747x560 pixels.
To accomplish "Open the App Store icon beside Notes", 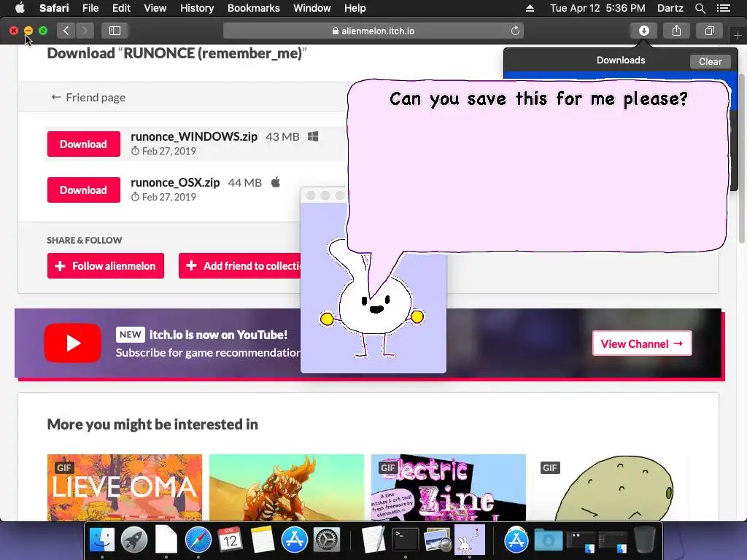I will pyautogui.click(x=295, y=540).
